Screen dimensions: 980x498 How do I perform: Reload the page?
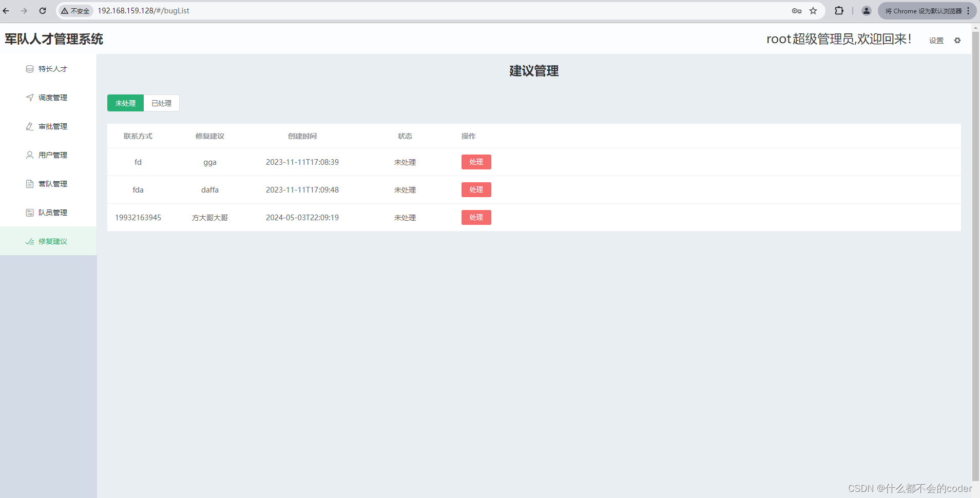click(x=43, y=11)
